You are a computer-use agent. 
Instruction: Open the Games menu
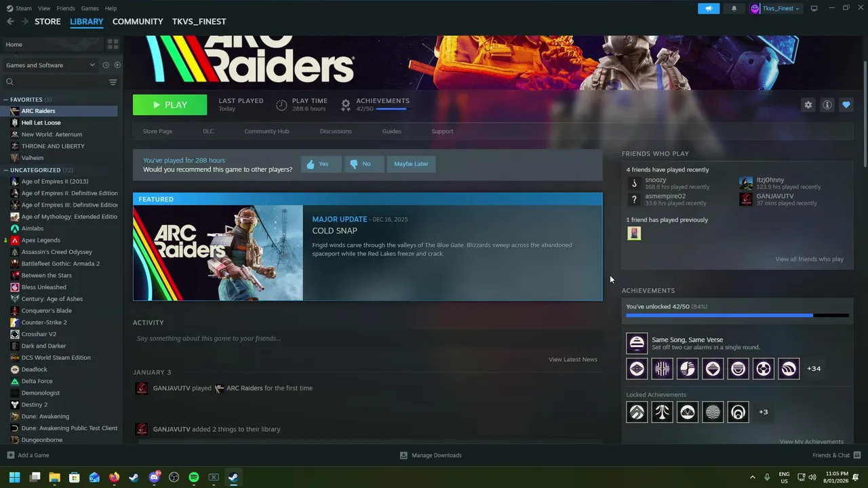pos(90,8)
